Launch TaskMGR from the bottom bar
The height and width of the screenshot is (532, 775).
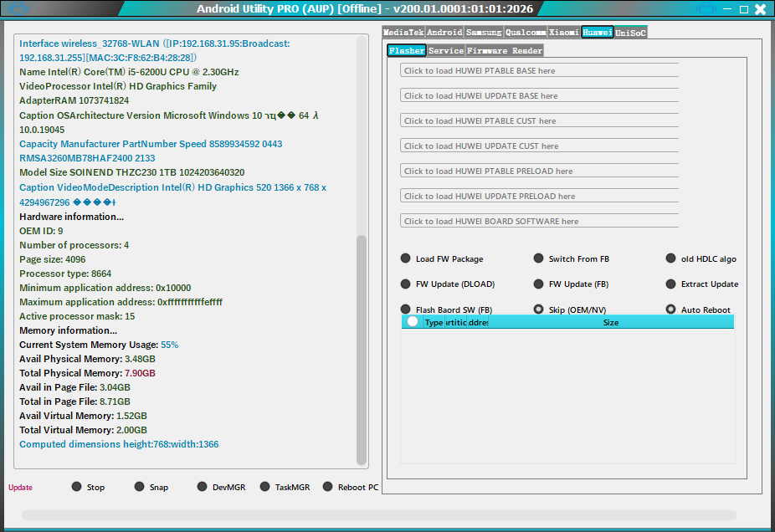[x=264, y=487]
